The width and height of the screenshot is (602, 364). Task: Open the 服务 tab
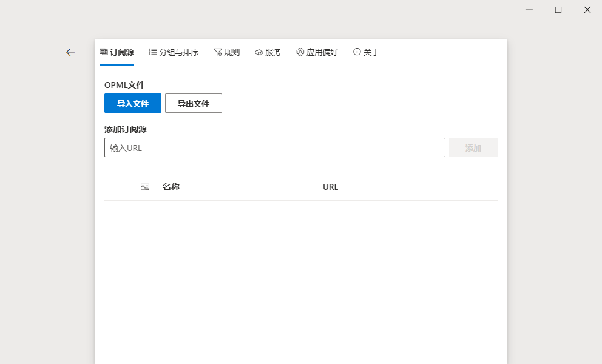pyautogui.click(x=268, y=52)
